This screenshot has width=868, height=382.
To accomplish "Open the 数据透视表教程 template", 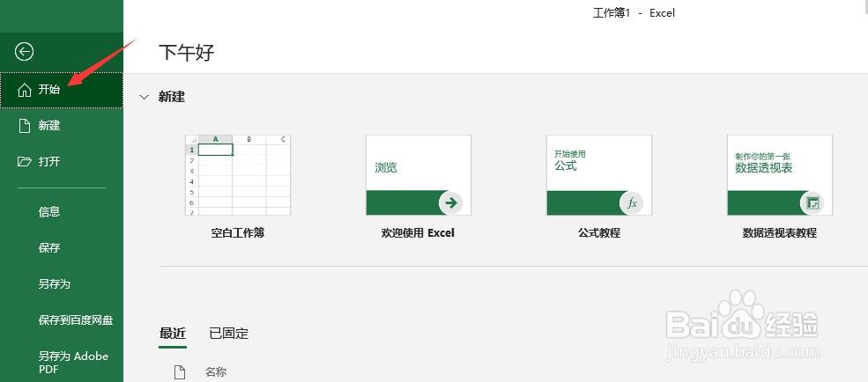I will click(779, 174).
